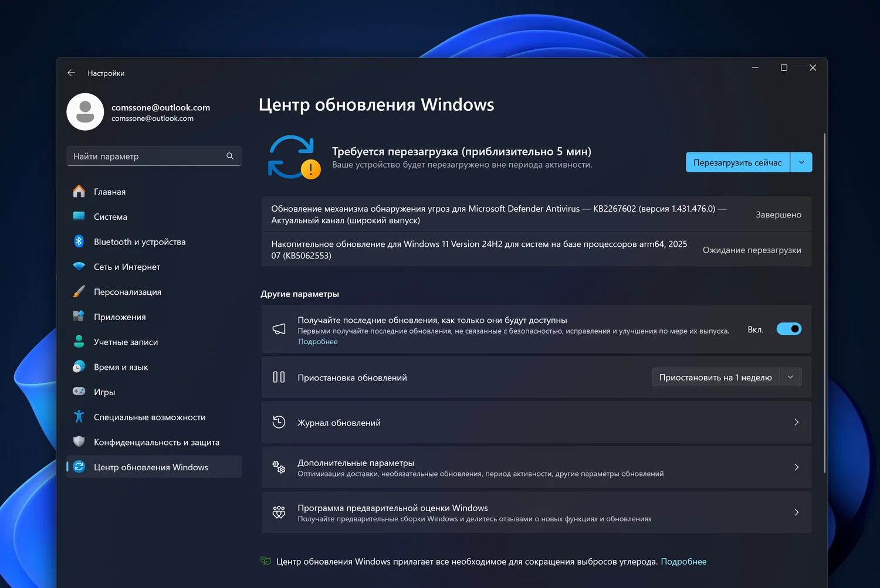Screen dimensions: 880x588
Task: Turn off the latest updates toggle switch
Action: point(789,329)
